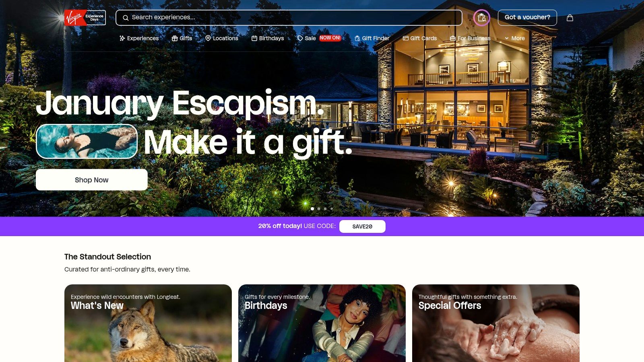Open the Gift Finder menu item
The height and width of the screenshot is (362, 644).
pyautogui.click(x=372, y=38)
